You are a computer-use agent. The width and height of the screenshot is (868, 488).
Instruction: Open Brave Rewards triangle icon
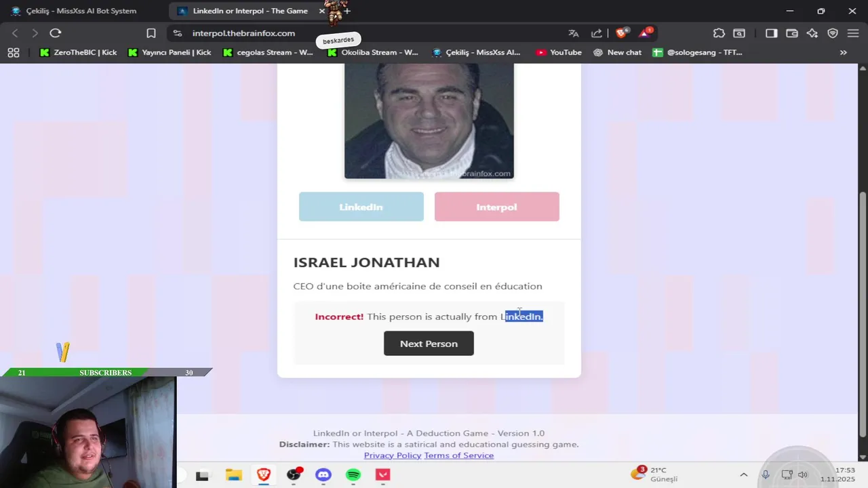(x=644, y=33)
